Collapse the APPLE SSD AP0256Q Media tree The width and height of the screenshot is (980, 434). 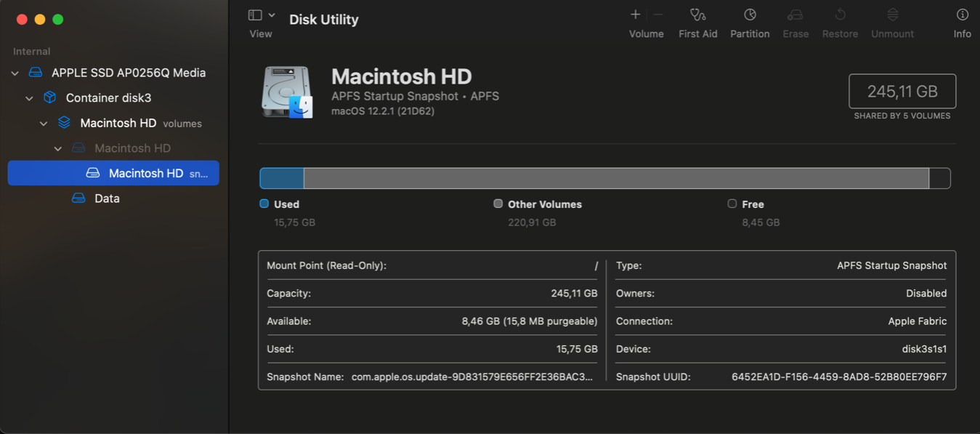[15, 73]
